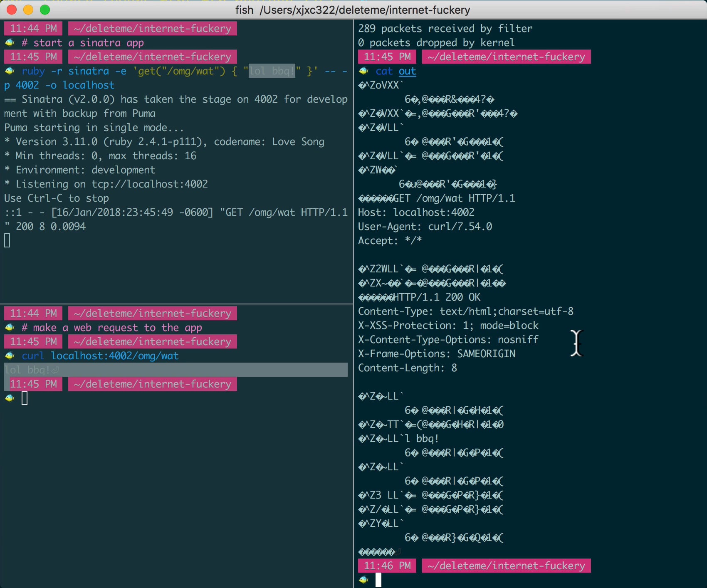Click the text cursor at the 11:46 PM prompt

(x=378, y=579)
